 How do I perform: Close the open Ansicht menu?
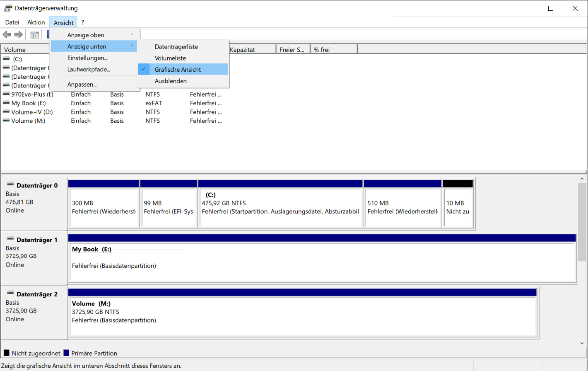pyautogui.click(x=63, y=22)
